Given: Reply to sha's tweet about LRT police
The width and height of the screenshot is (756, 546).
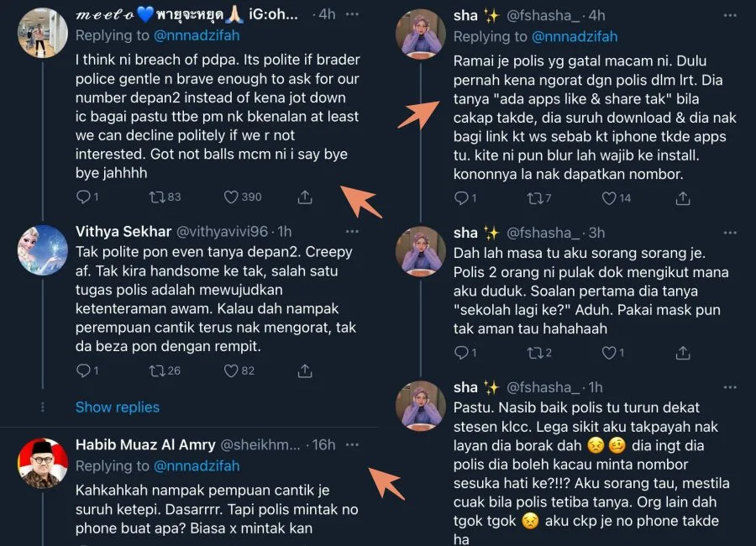Looking at the screenshot, I should [x=461, y=198].
